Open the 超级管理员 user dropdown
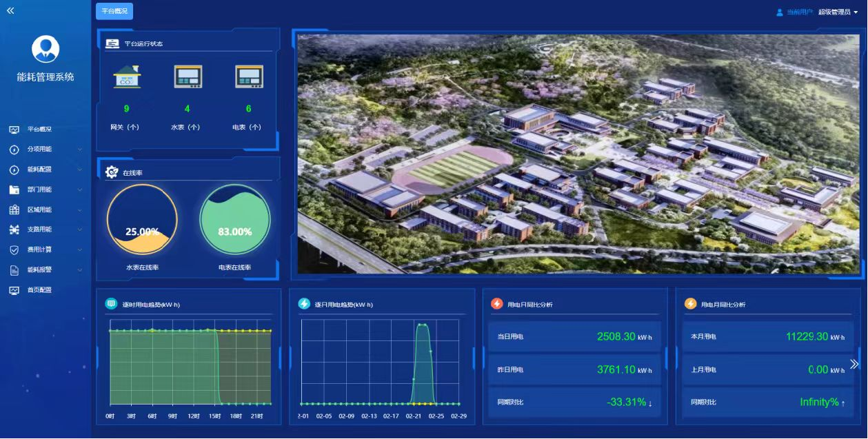 [837, 12]
